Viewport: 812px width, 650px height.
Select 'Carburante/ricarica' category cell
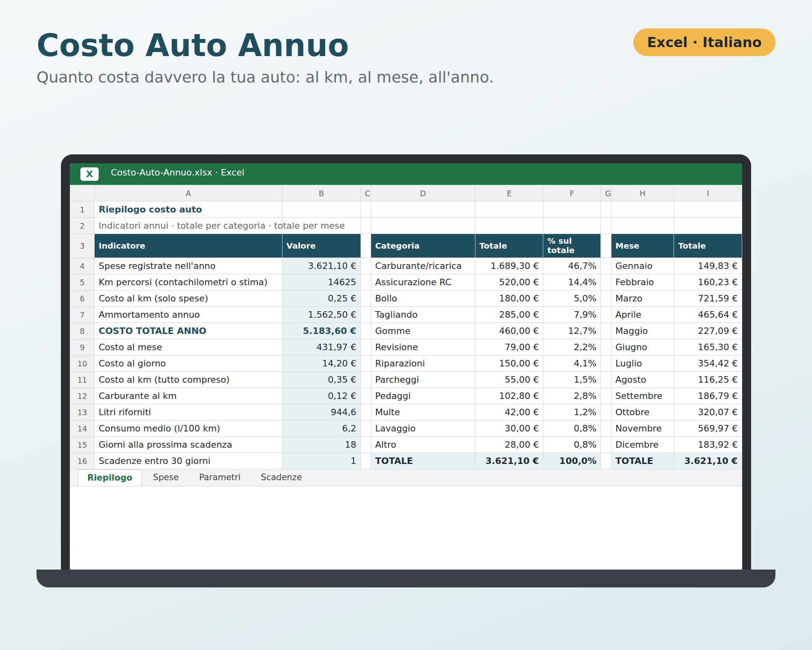tap(423, 266)
